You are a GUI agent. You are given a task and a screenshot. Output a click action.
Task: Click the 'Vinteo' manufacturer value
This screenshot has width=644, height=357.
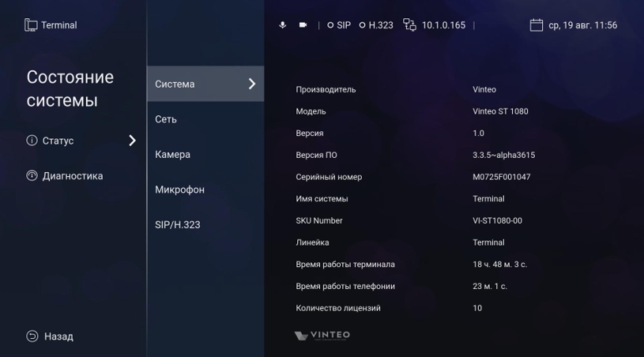(x=484, y=89)
